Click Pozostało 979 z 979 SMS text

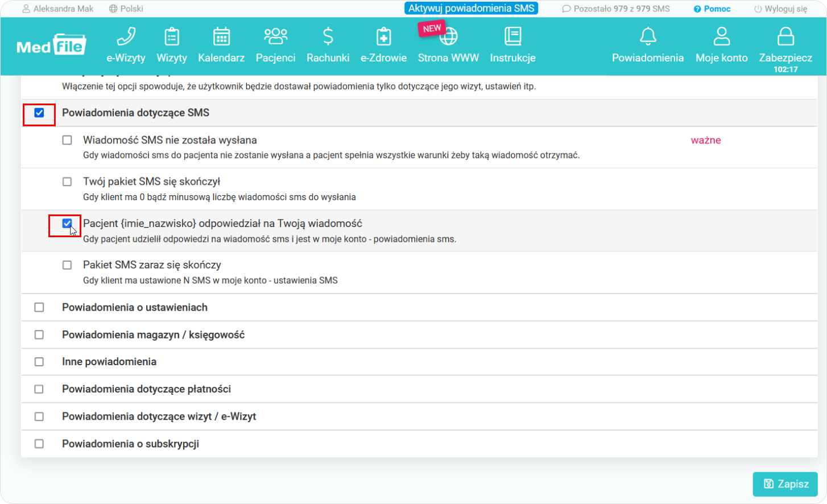(622, 9)
